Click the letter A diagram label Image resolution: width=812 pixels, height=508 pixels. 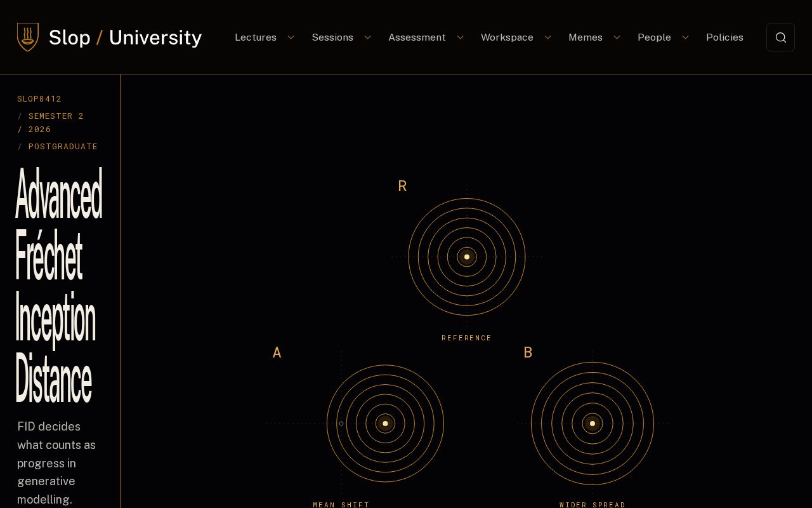277,352
